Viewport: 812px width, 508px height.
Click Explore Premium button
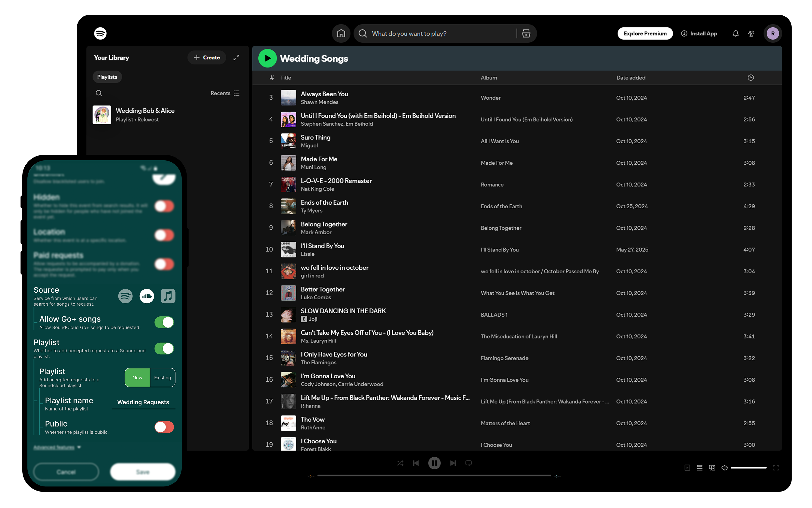645,33
